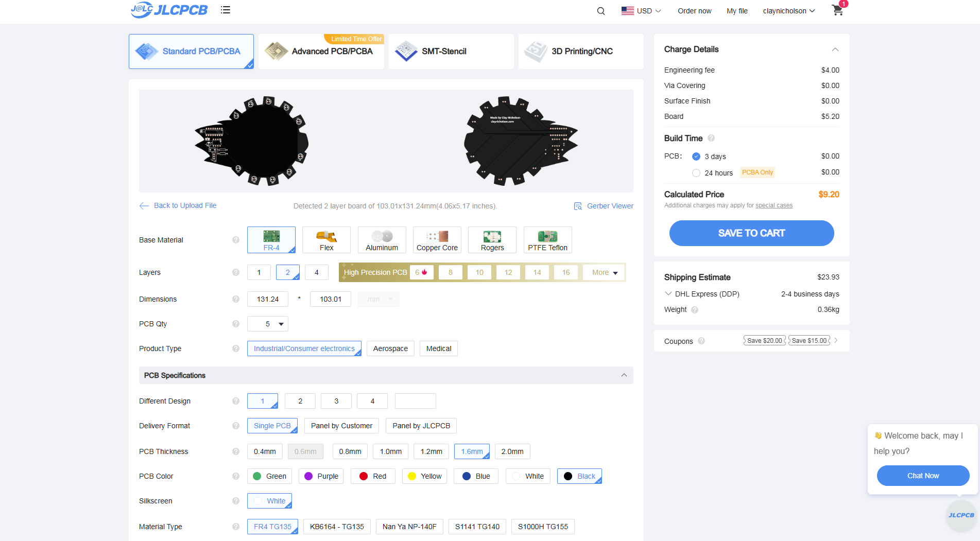Collapse the PCB Specifications section

624,375
